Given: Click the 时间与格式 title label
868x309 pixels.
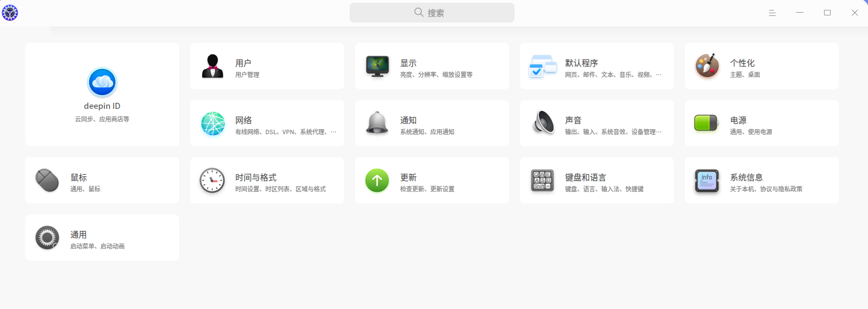Looking at the screenshot, I should 256,178.
